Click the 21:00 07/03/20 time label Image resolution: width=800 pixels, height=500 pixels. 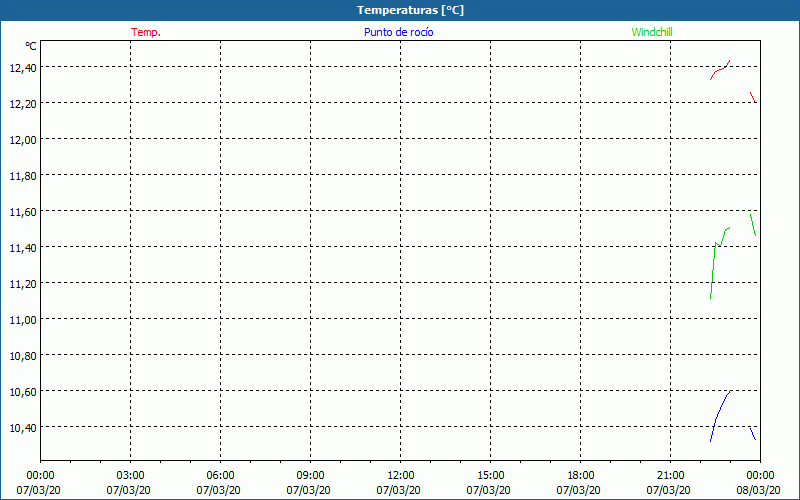click(x=669, y=483)
